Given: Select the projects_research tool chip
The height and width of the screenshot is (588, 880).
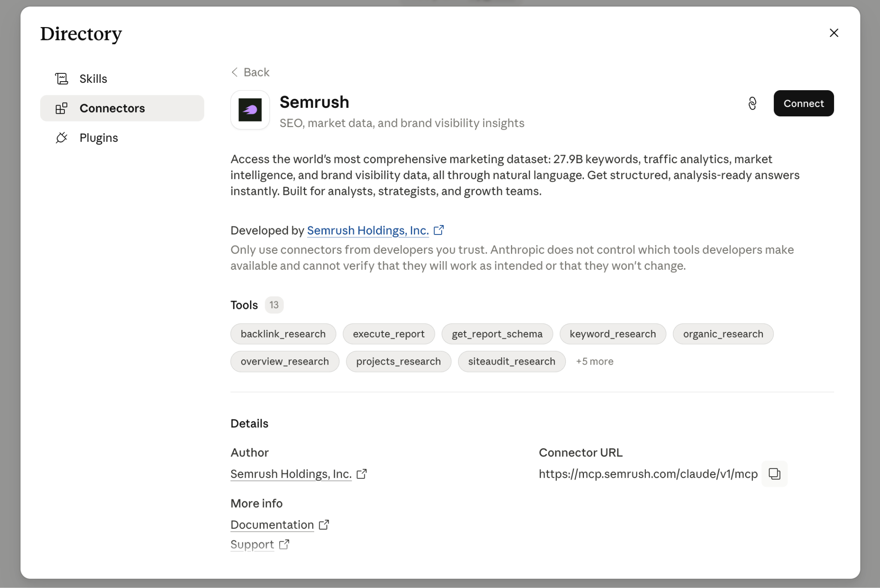Looking at the screenshot, I should pos(398,362).
